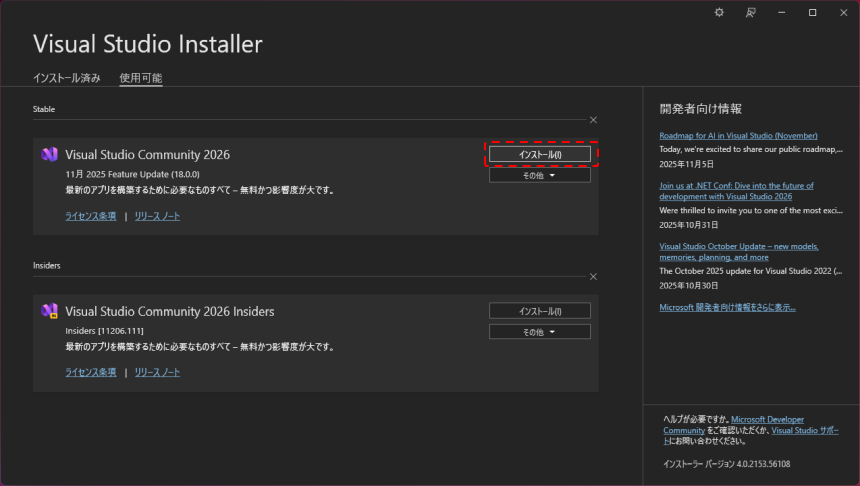Open the settings gear in title bar

718,12
